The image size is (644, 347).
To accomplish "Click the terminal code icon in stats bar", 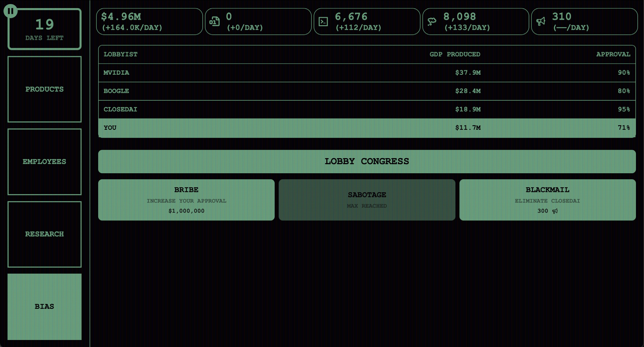I will click(323, 22).
